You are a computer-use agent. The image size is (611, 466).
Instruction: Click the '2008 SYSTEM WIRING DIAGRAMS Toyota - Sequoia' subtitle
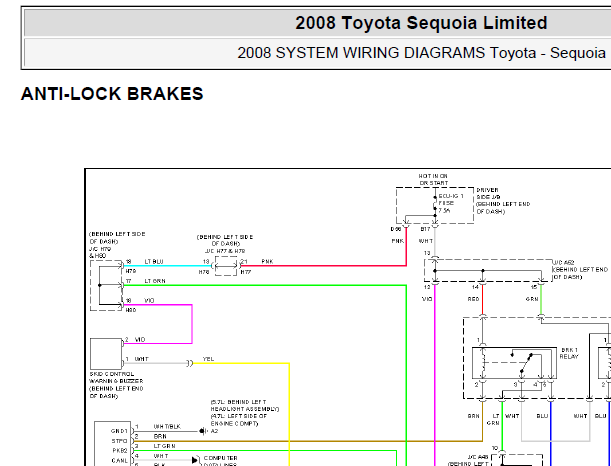point(421,53)
